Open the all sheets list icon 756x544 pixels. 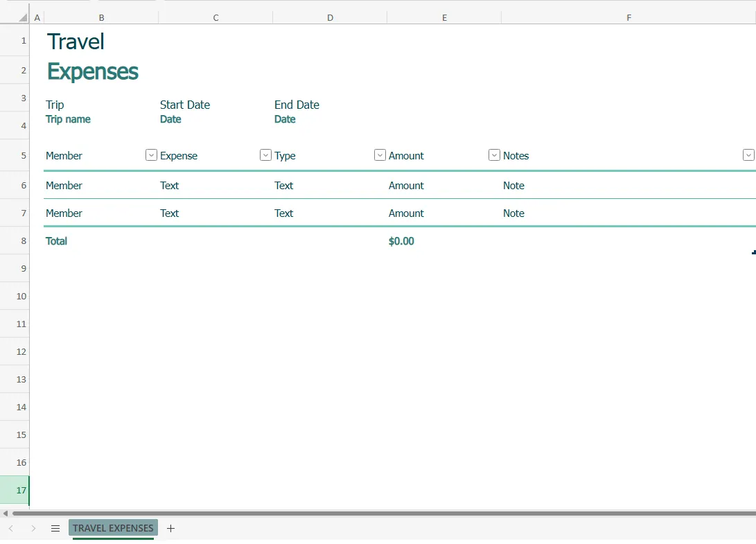pyautogui.click(x=55, y=528)
